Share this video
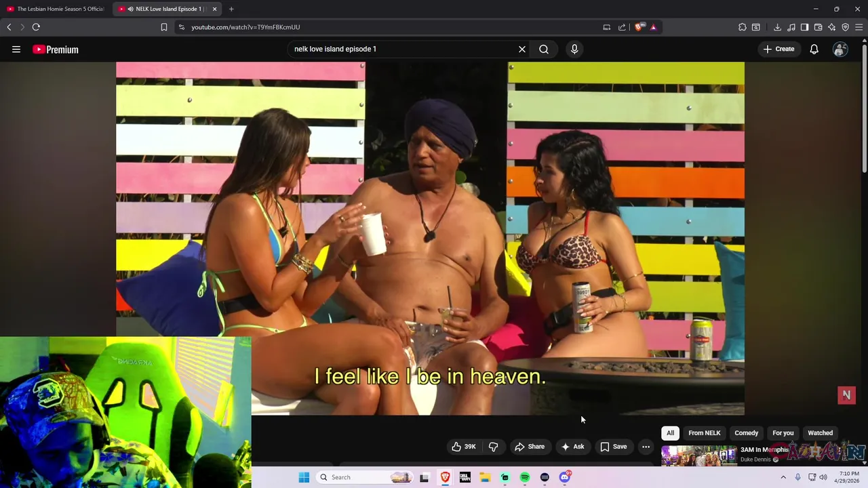Screen dimensions: 868x488 click(530, 447)
